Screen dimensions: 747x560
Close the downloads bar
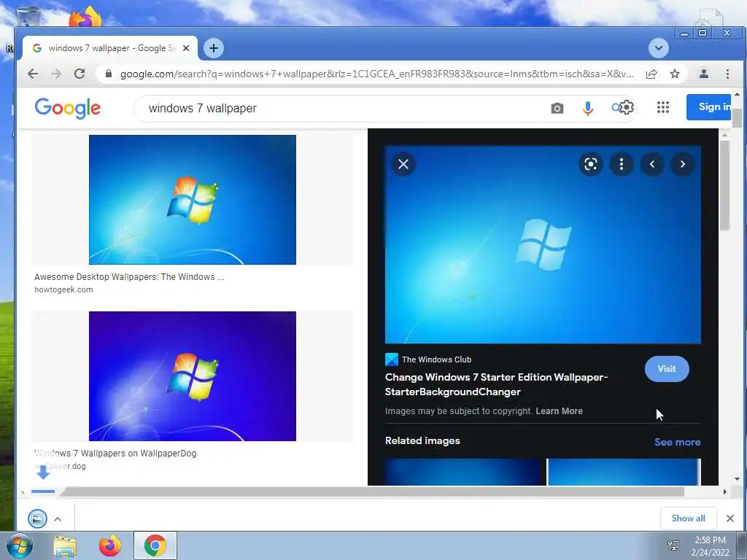point(729,518)
